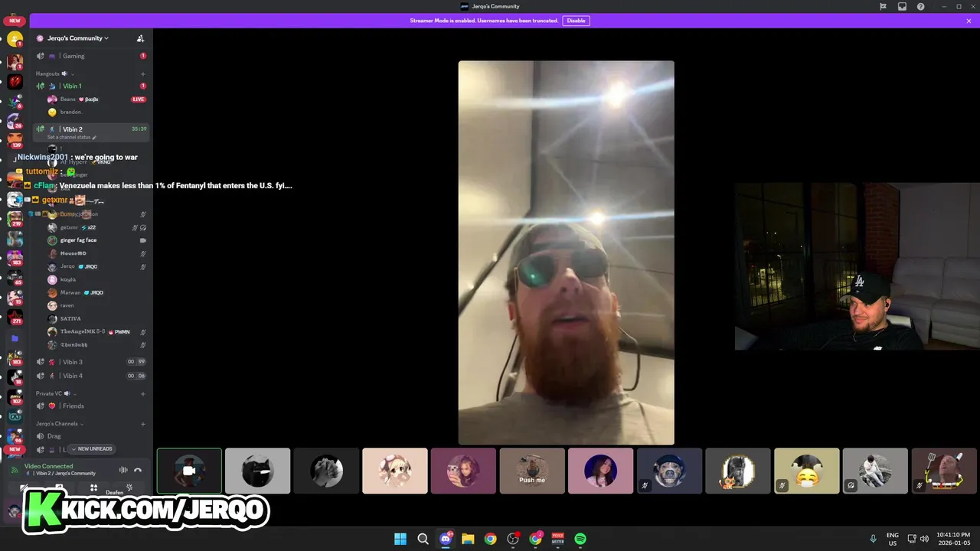Select user brandon. in Vibin 1
980x551 pixels.
pos(91,112)
